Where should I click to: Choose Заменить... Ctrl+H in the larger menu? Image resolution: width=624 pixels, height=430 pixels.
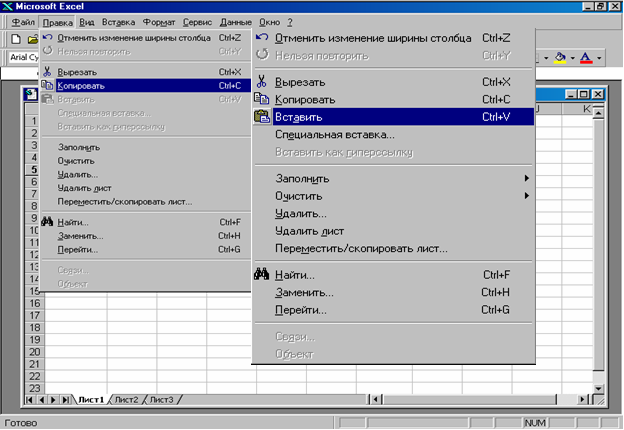[393, 292]
